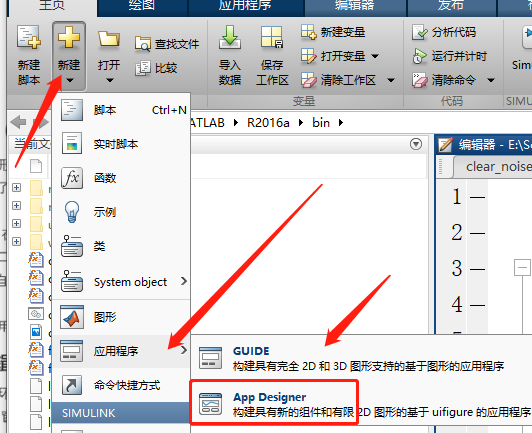Select Live Script (实时脚本) from the menu
Image resolution: width=532 pixels, height=433 pixels.
(x=121, y=144)
